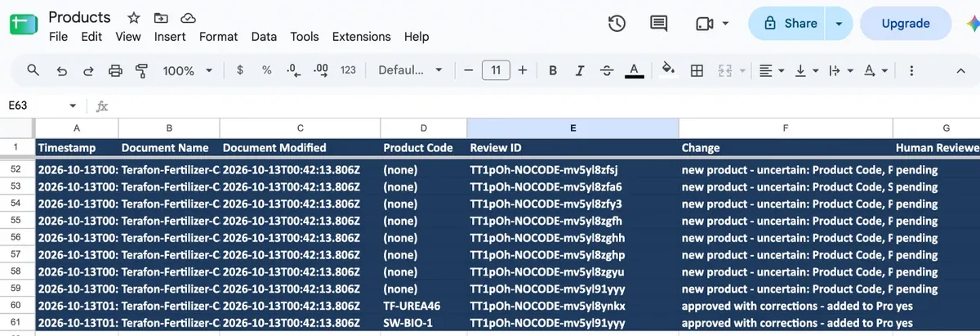
Task: Open the Help menu
Action: [416, 37]
